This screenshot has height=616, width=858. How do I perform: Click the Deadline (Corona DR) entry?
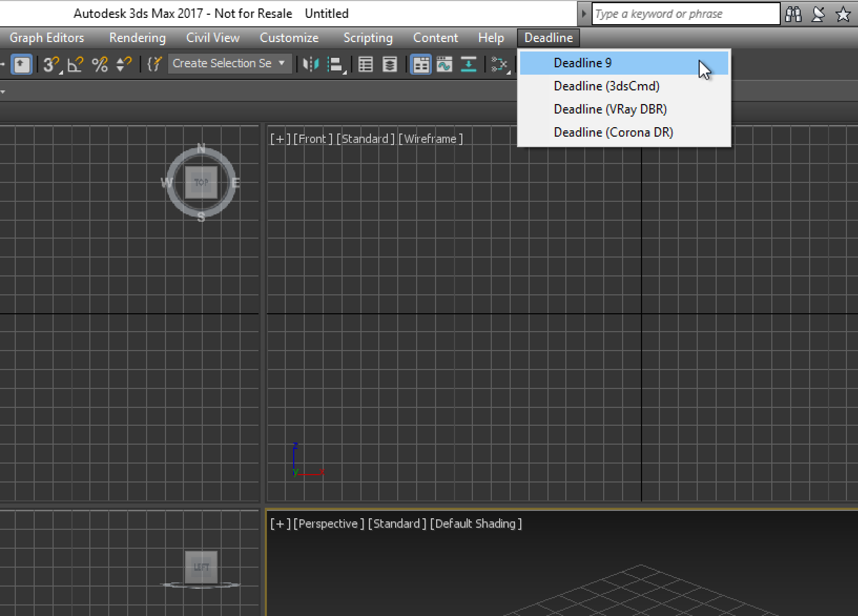pos(613,132)
